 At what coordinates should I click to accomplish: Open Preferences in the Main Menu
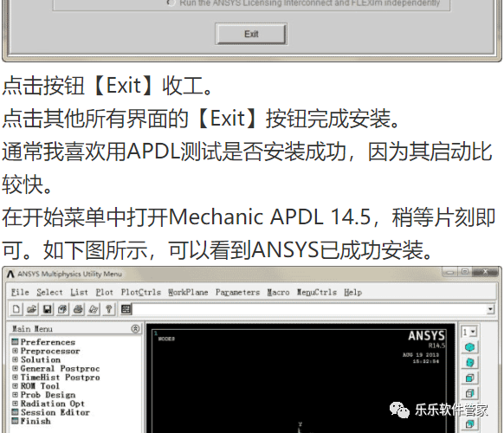[48, 342]
